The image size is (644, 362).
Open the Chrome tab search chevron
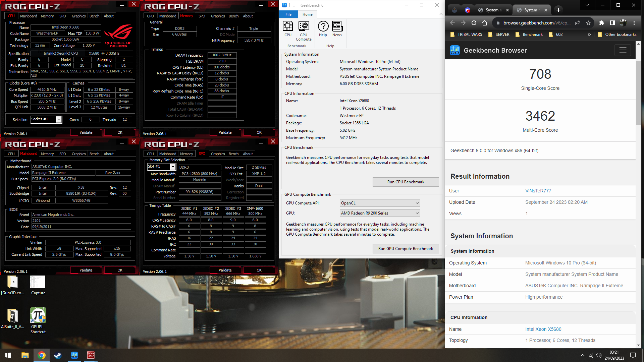[587, 5]
